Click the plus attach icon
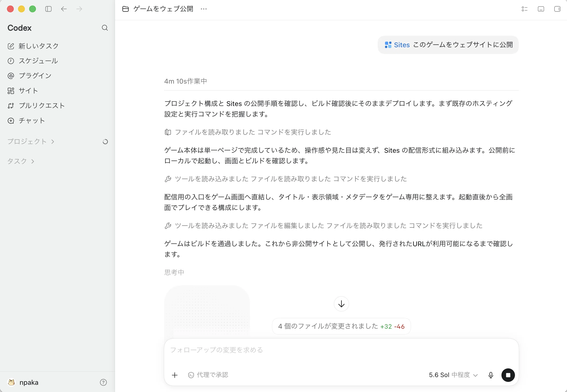Viewport: 567px width, 392px height. (175, 375)
